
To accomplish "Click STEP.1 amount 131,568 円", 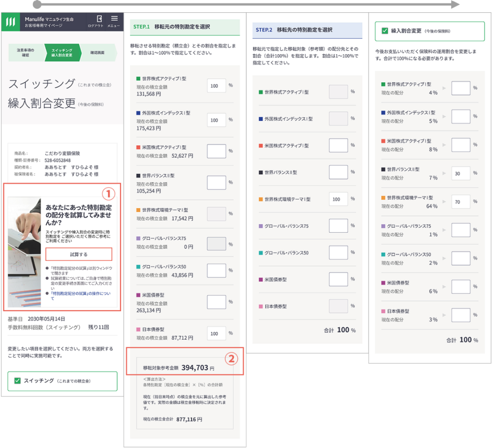I will 149,94.
